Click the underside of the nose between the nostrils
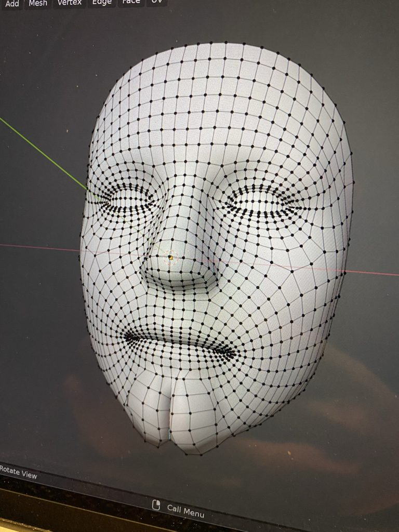The image size is (399, 532). [x=179, y=282]
